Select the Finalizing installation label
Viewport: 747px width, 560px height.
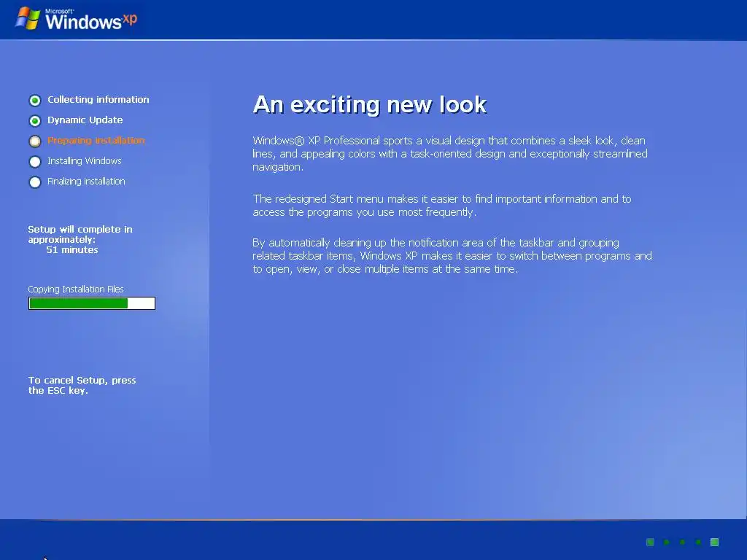[86, 182]
